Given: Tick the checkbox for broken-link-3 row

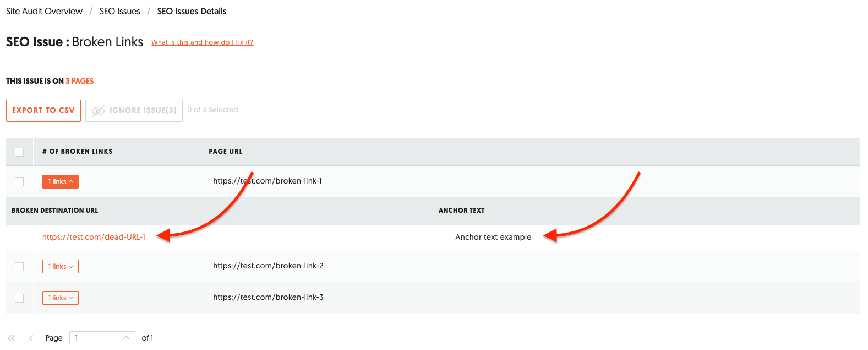Looking at the screenshot, I should click(x=19, y=298).
